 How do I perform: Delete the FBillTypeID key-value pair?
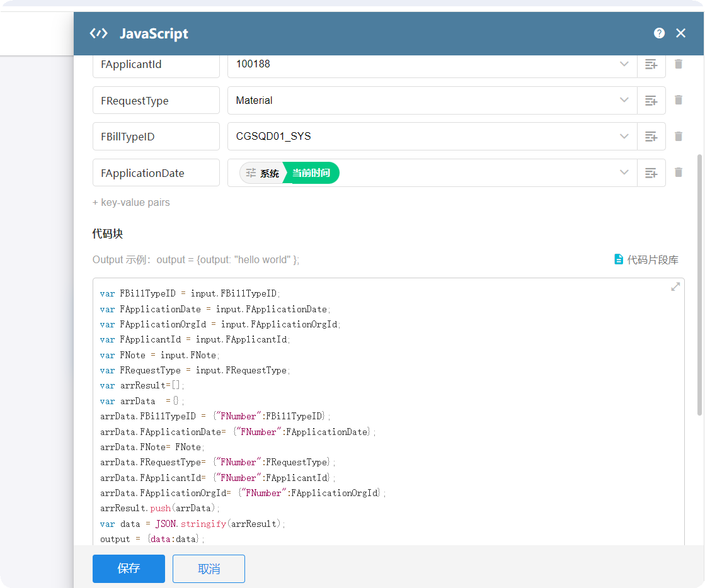[679, 136]
